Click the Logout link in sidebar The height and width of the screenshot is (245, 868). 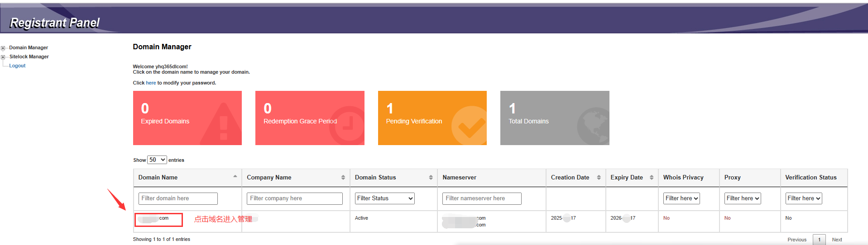pos(17,66)
